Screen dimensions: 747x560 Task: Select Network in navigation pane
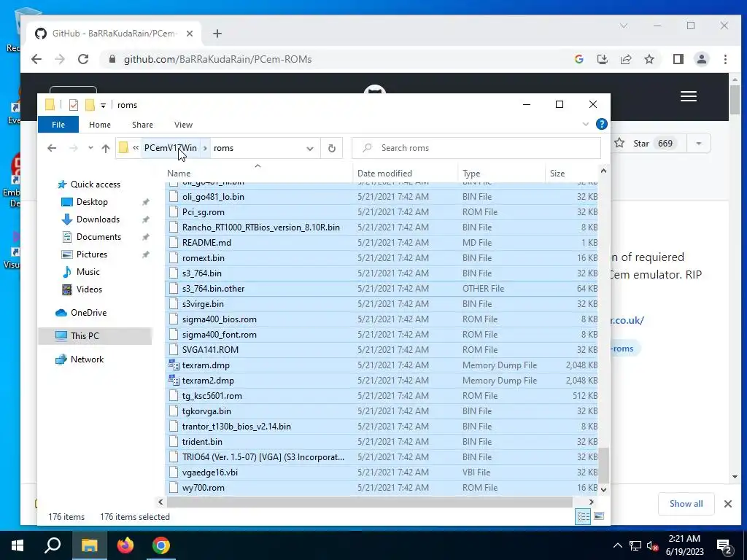click(x=87, y=359)
